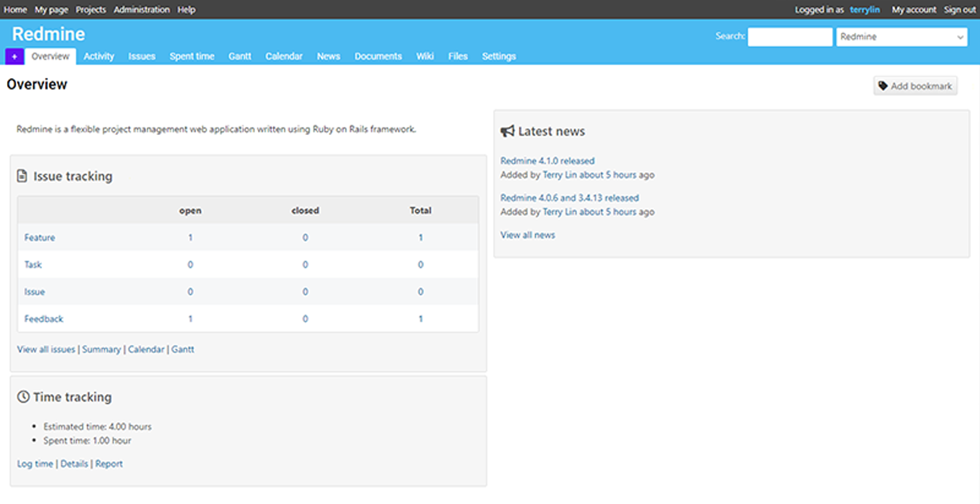Click the Add bookmark button
This screenshot has width=980, height=504.
[x=915, y=86]
